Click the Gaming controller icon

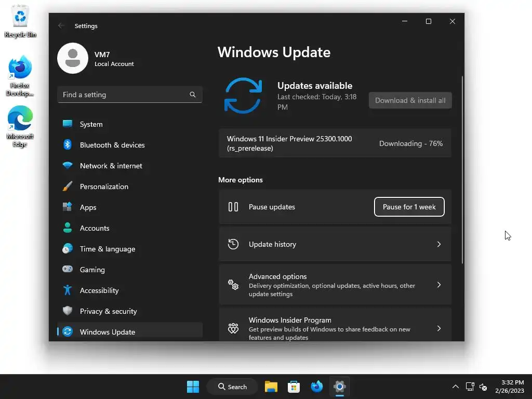(68, 269)
